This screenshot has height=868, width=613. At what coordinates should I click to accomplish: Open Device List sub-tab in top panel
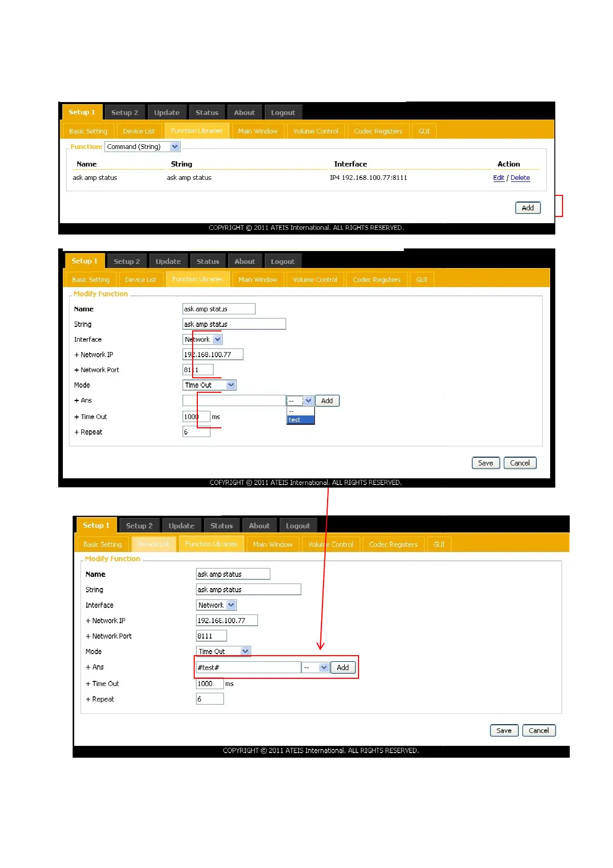click(x=139, y=131)
